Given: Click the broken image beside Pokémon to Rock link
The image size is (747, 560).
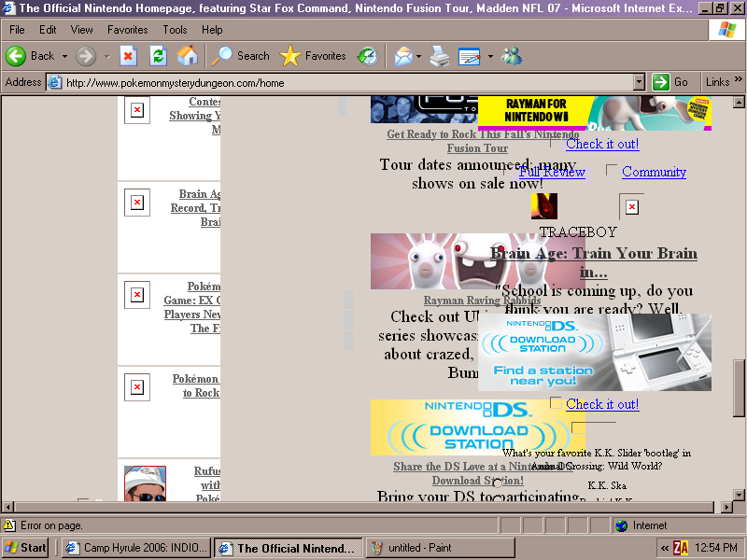Looking at the screenshot, I should (137, 387).
